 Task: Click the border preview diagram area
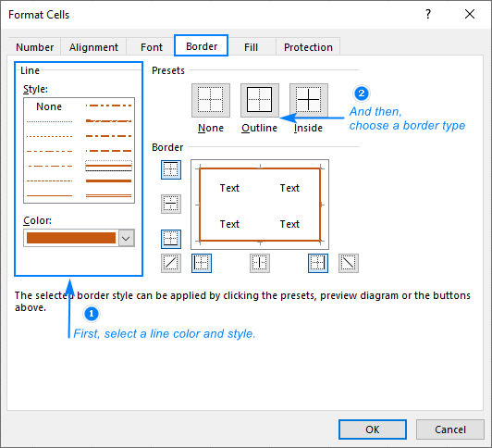point(260,205)
